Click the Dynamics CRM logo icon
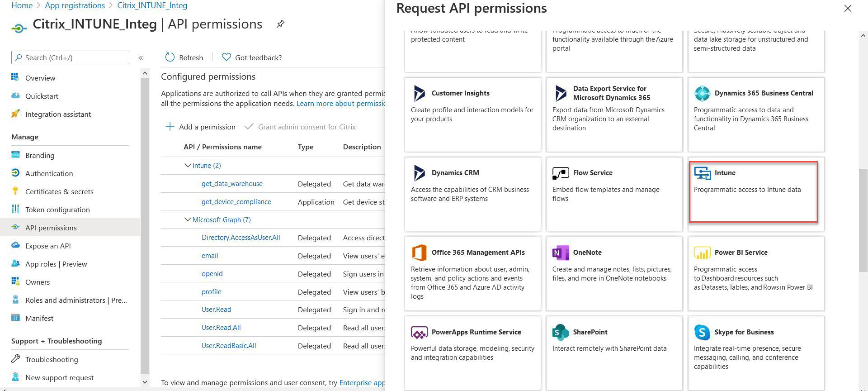868x391 pixels. click(419, 173)
